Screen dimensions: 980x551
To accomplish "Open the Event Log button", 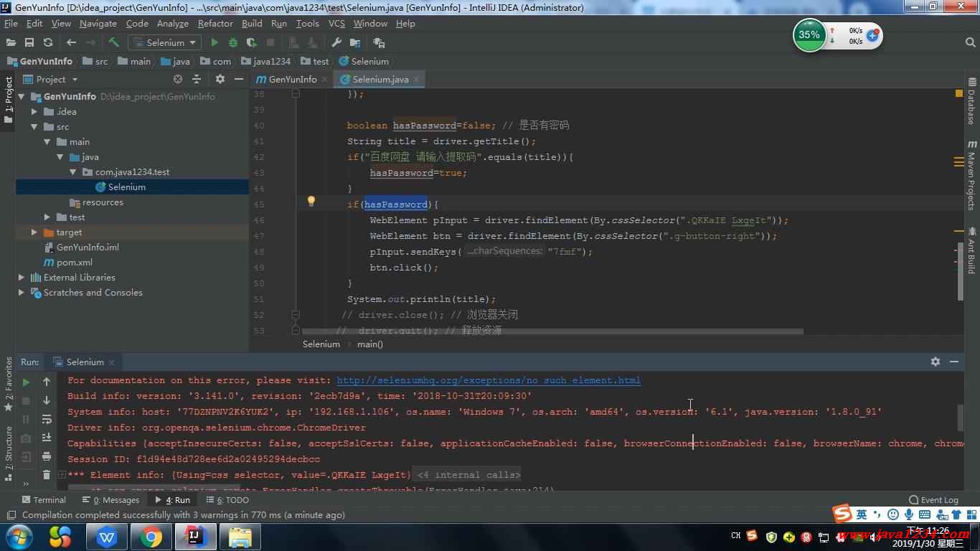I will pos(933,500).
